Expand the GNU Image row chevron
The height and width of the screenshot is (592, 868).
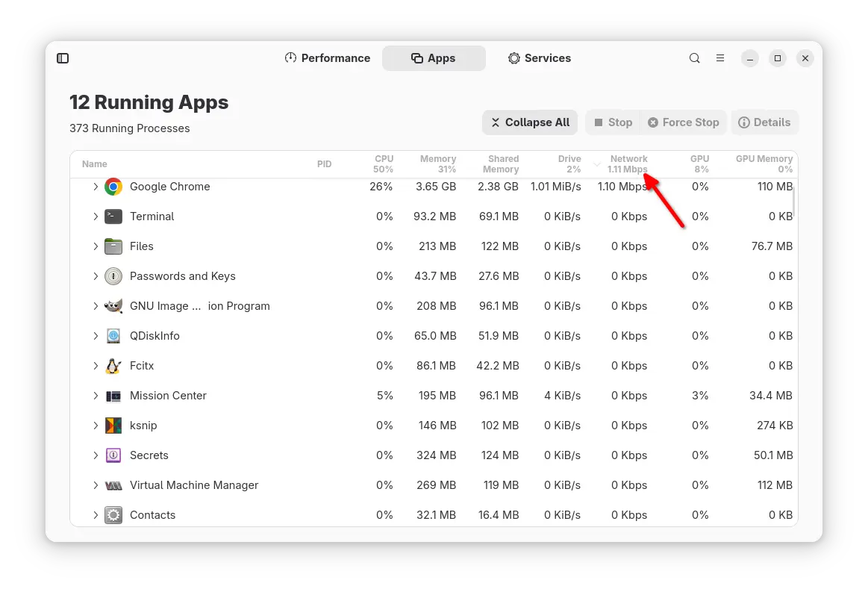click(x=96, y=306)
